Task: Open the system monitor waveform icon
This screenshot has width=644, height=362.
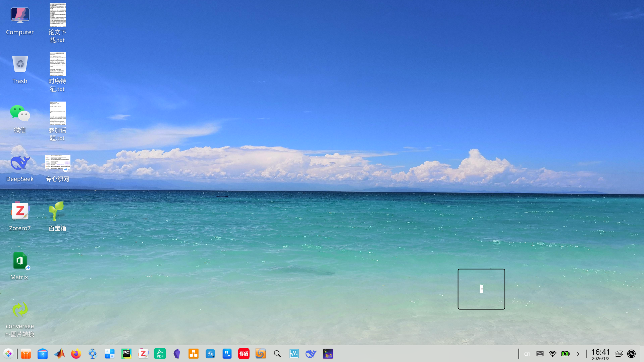Action: click(294, 354)
